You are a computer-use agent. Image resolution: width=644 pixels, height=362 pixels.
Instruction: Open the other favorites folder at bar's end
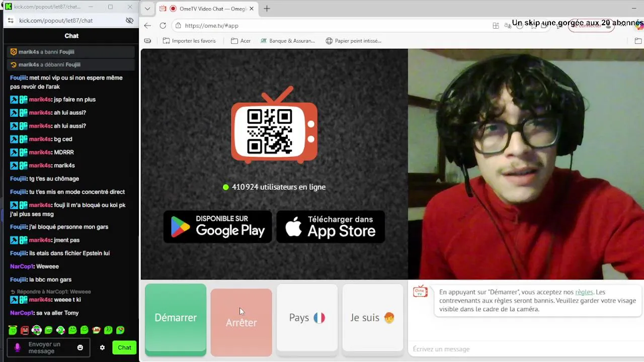[638, 41]
